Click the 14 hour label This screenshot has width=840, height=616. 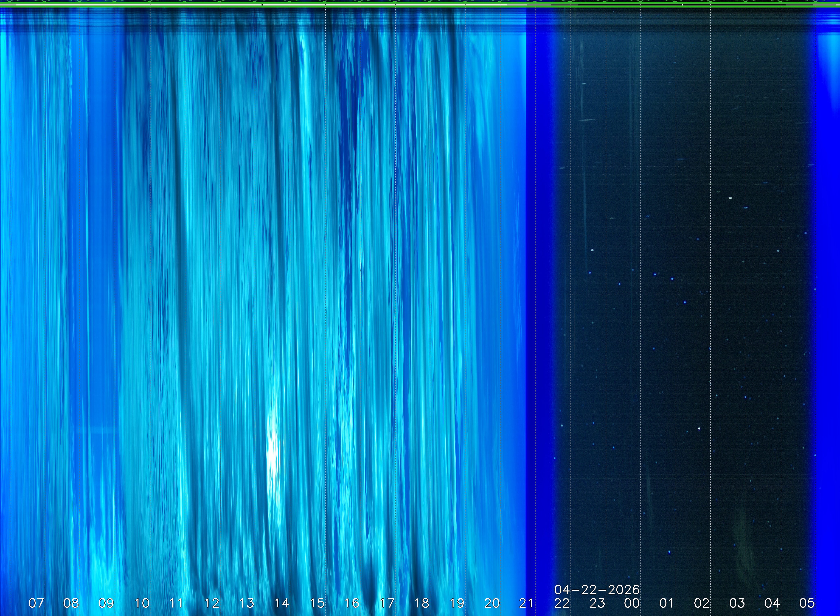(282, 603)
